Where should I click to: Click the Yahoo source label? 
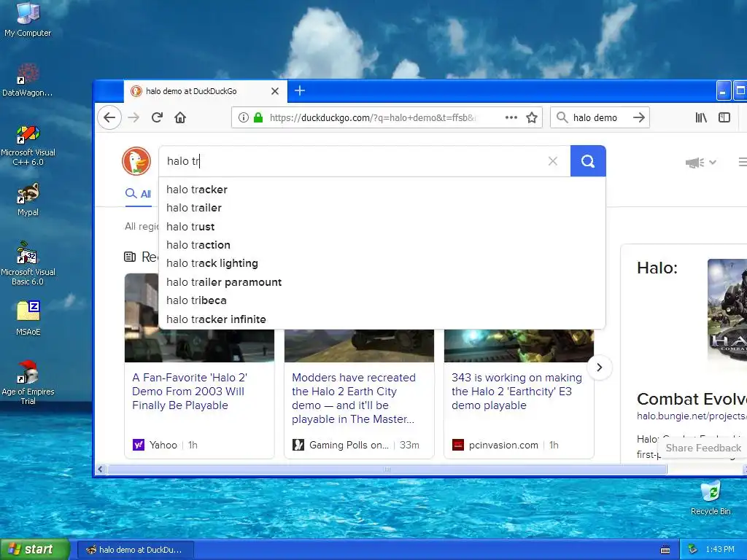point(163,446)
